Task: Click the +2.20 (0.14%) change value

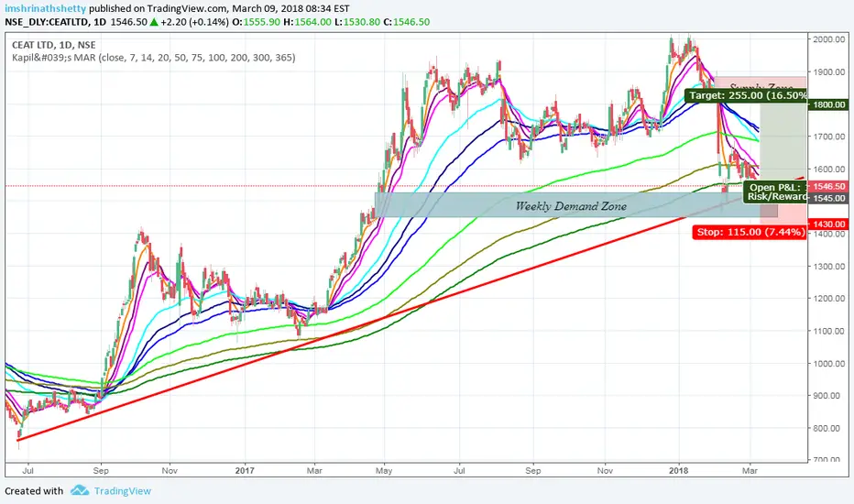Action: click(194, 22)
